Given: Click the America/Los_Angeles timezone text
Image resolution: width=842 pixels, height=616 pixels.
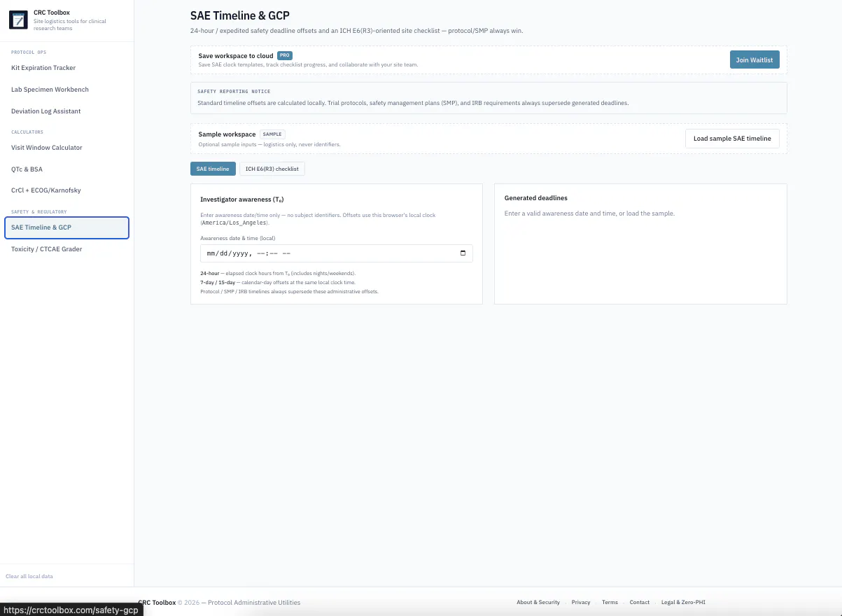Looking at the screenshot, I should pyautogui.click(x=234, y=223).
